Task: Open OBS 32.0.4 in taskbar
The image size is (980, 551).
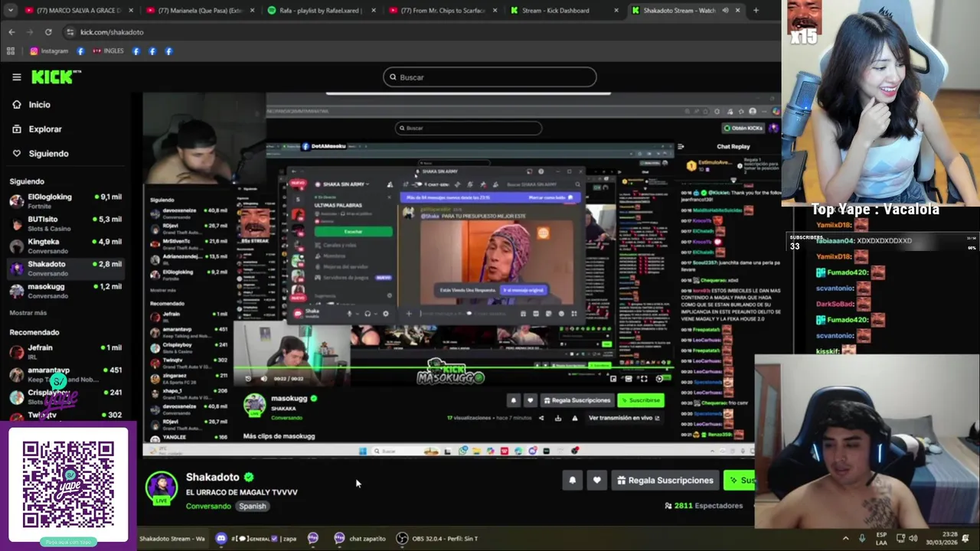Action: [x=438, y=539]
